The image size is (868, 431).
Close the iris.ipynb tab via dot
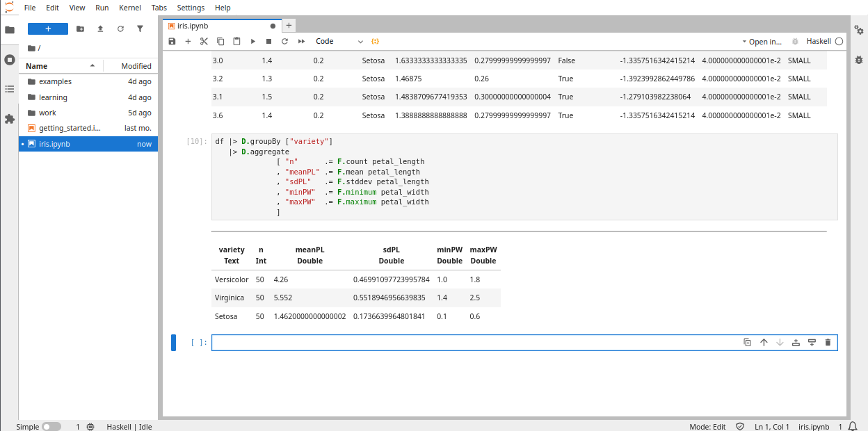pos(273,26)
